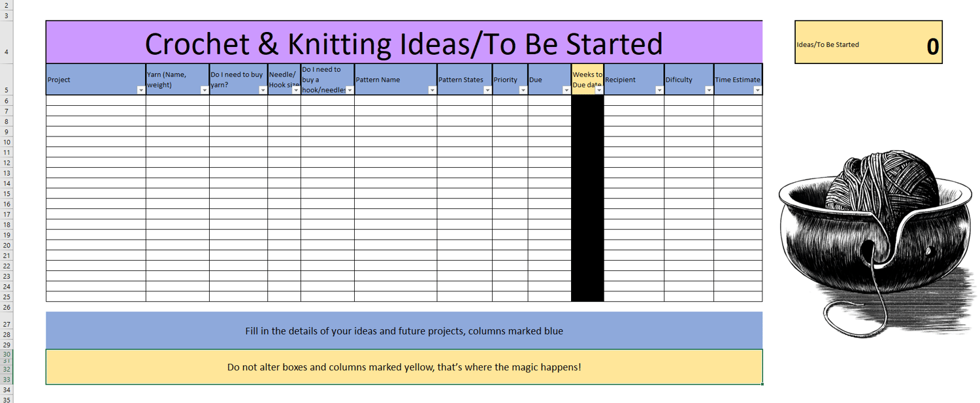Expand the Priority column filter
Viewport: 980px width, 403px height.
click(x=523, y=90)
